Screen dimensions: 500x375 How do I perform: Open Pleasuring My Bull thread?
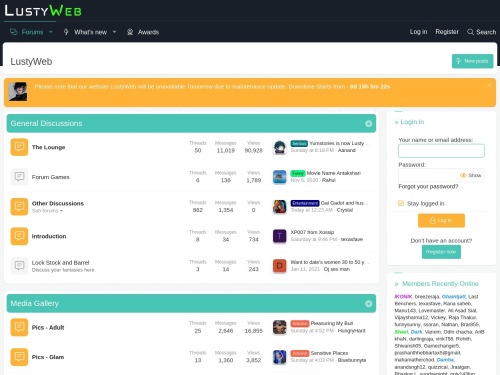[332, 323]
